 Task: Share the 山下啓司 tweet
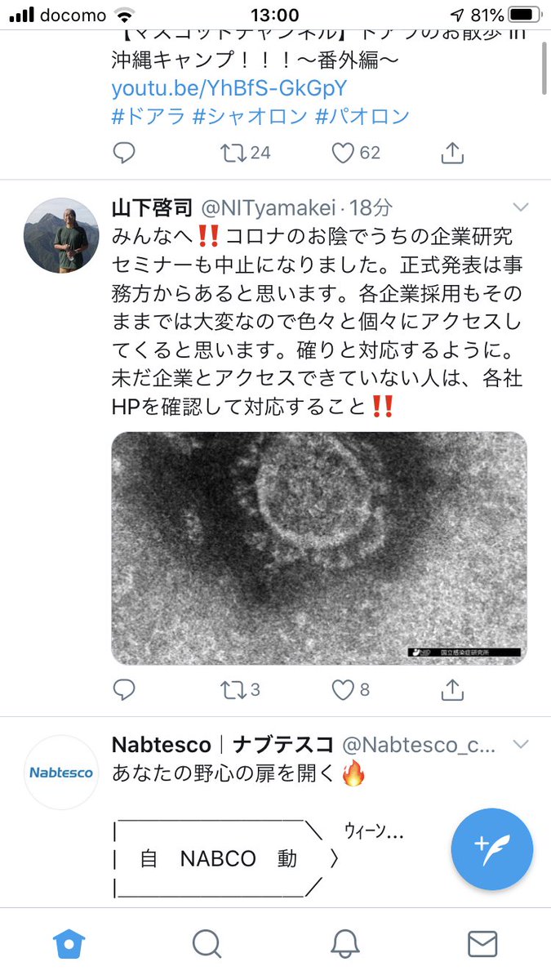(452, 690)
